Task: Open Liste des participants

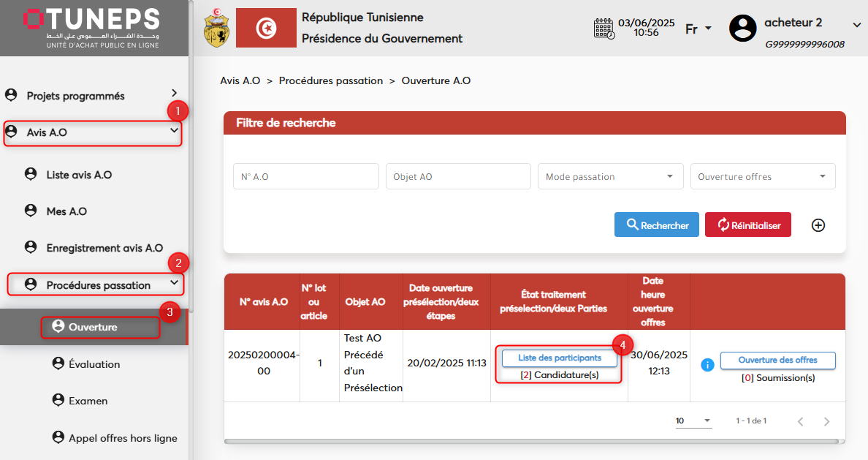Action: [x=559, y=358]
